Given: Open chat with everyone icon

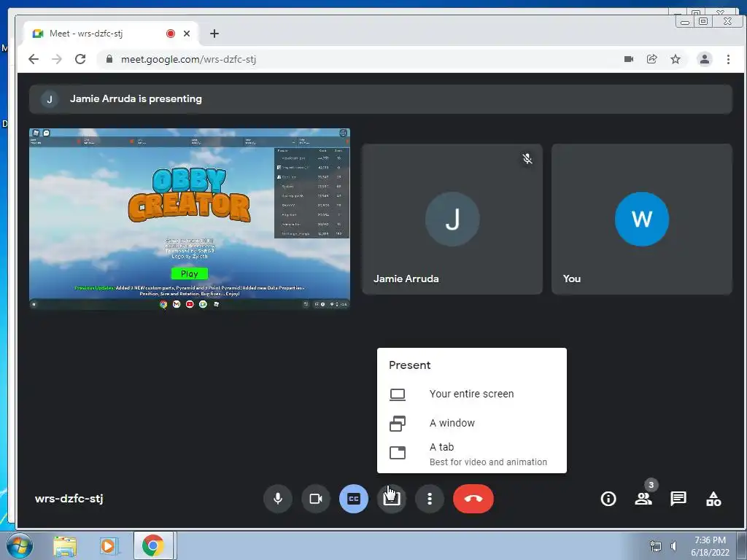Looking at the screenshot, I should pos(678,499).
